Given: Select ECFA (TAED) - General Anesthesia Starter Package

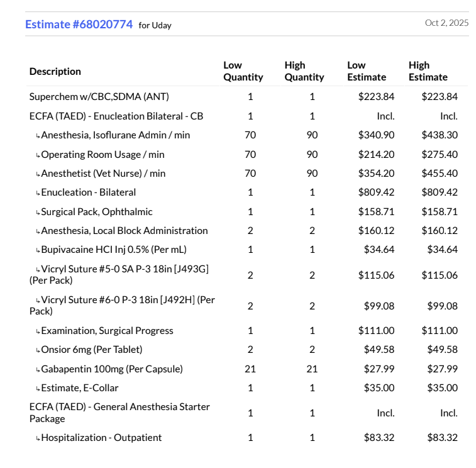Looking at the screenshot, I should point(119,413).
